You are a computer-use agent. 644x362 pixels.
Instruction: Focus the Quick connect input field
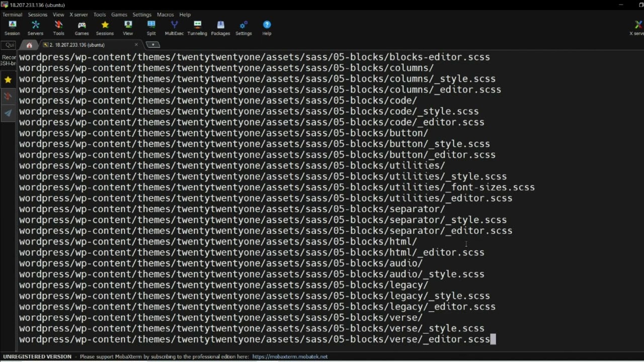9,45
